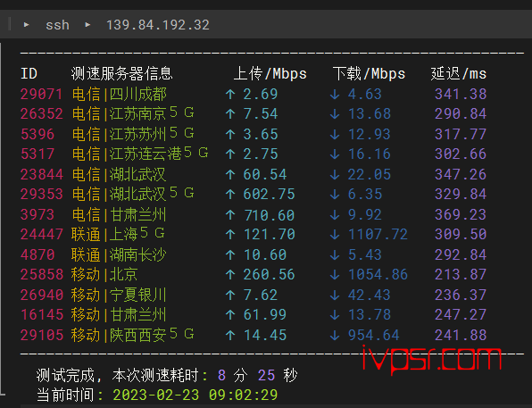Click the triangle arrow before the IP address
Image resolution: width=532 pixels, height=408 pixels.
(x=87, y=24)
